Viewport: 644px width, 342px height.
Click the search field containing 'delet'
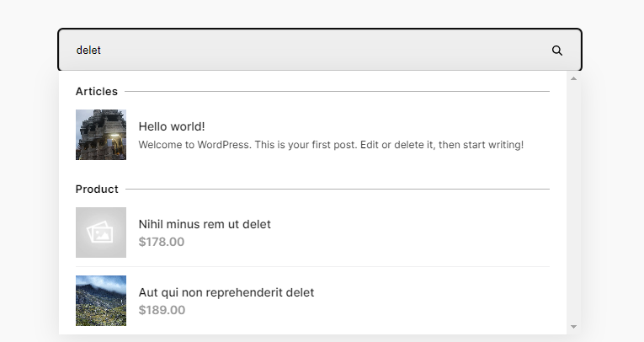320,50
